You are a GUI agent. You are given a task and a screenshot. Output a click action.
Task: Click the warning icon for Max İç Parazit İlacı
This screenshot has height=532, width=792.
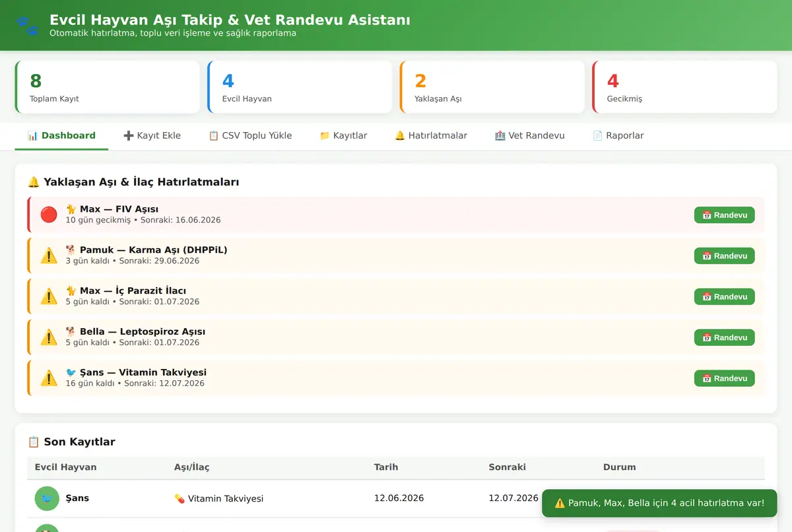tap(49, 296)
